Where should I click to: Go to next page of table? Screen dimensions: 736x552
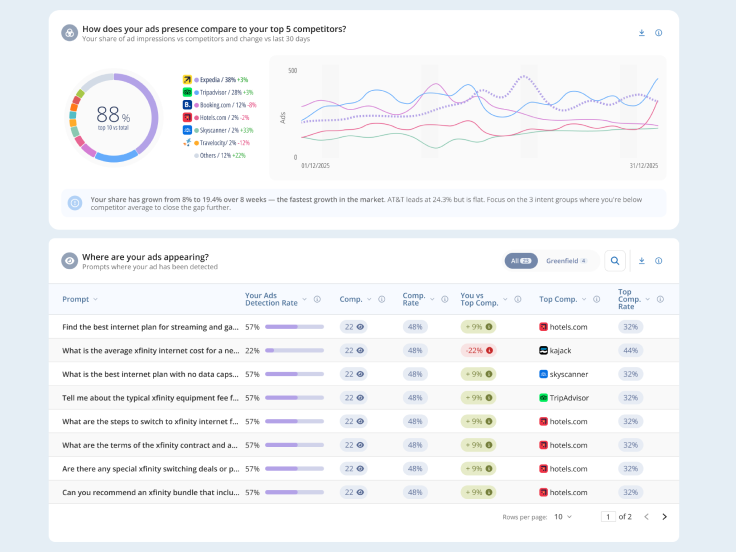[x=664, y=517]
